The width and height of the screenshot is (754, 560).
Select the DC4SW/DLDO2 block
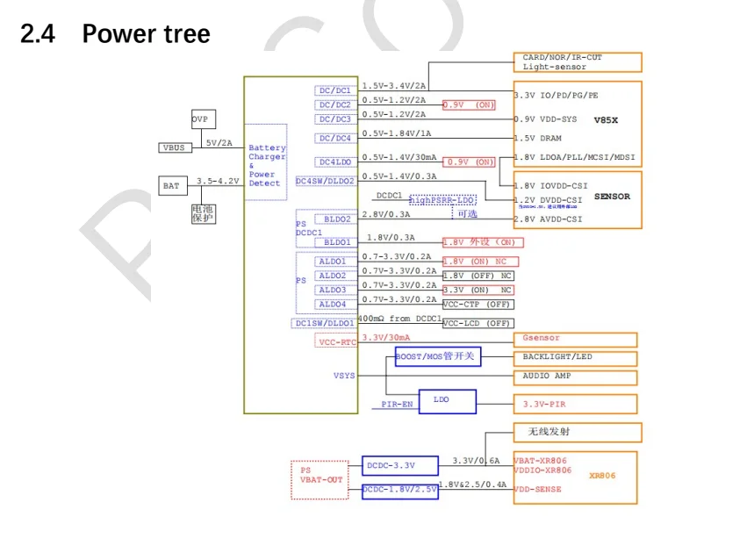pos(327,181)
